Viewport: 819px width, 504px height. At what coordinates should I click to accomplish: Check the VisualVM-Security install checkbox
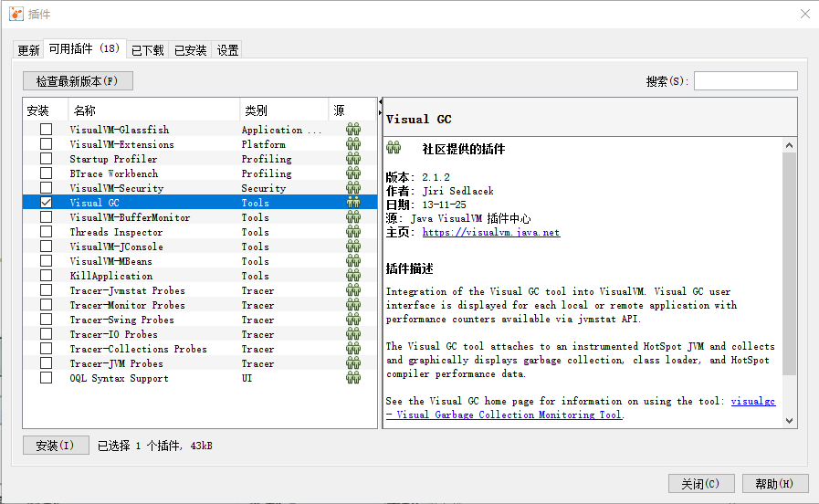click(x=46, y=187)
